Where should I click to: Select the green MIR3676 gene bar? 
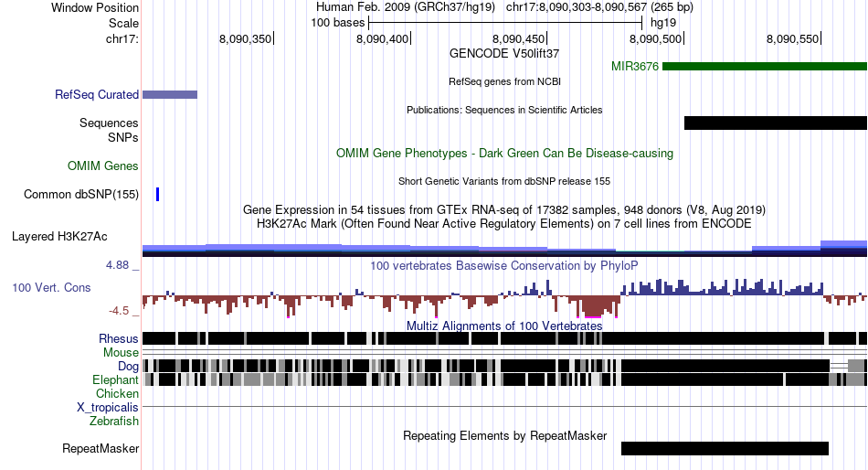pos(765,67)
